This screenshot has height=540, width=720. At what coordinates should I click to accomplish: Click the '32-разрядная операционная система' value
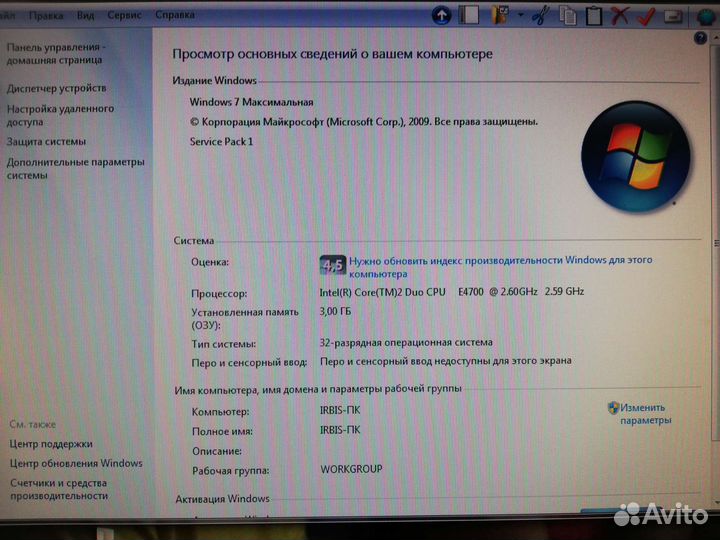[406, 343]
